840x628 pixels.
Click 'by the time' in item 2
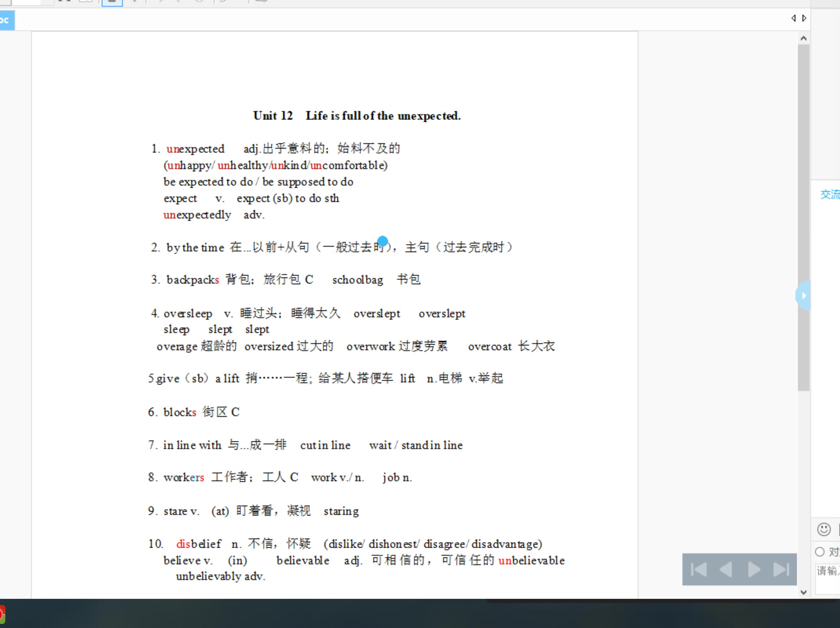[195, 248]
